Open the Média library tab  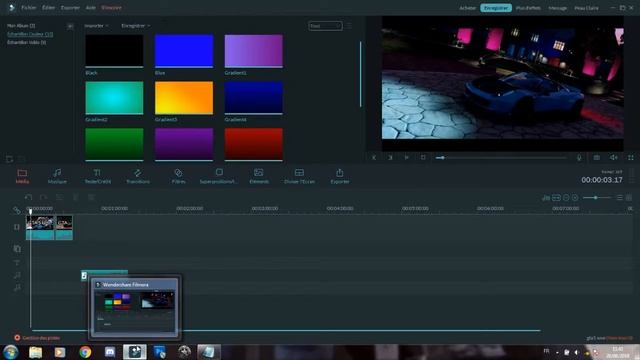(x=22, y=176)
